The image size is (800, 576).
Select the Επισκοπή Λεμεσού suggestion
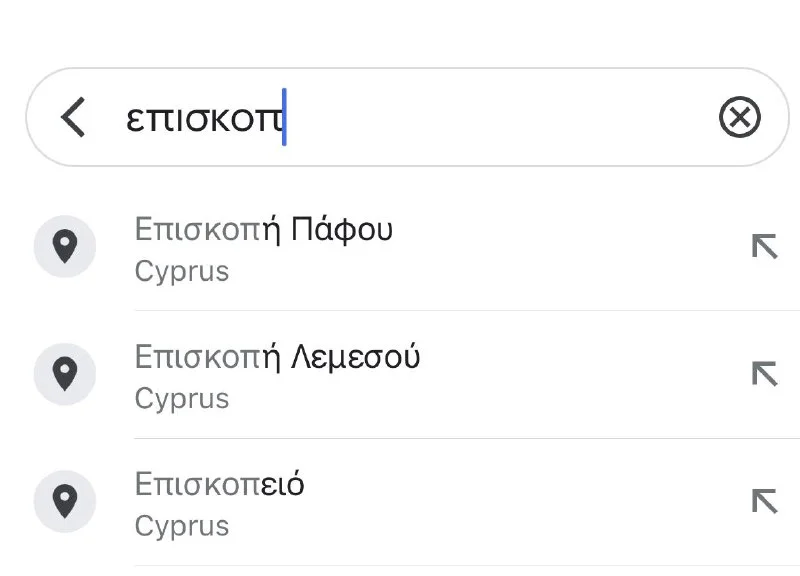(x=276, y=357)
